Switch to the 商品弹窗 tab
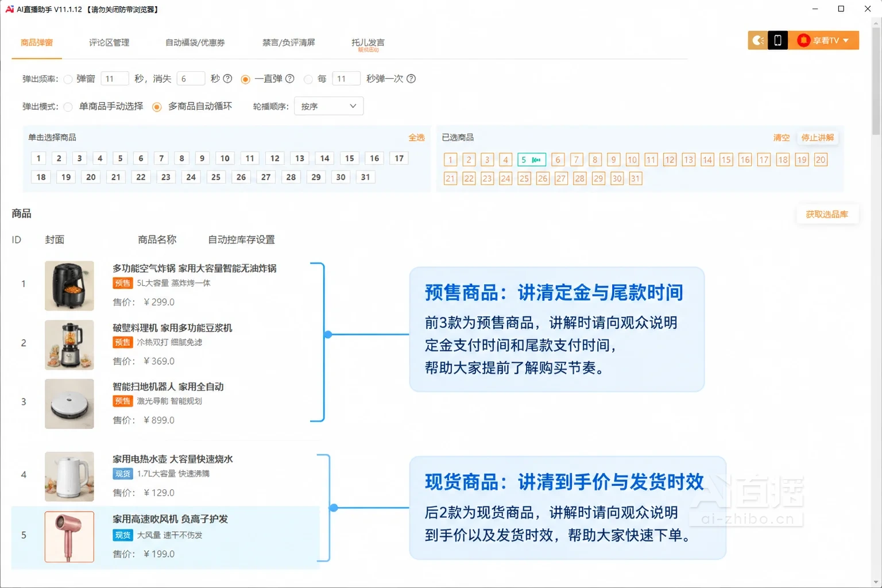The width and height of the screenshot is (882, 588). [x=37, y=42]
